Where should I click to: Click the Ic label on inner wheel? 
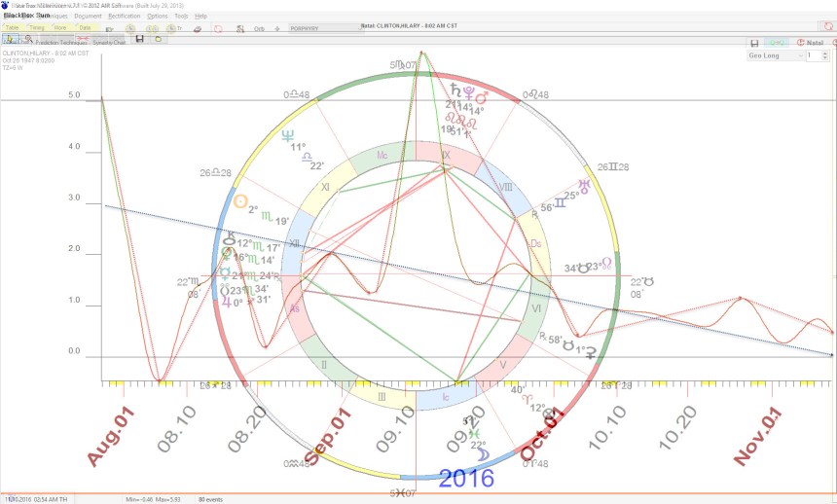point(446,397)
